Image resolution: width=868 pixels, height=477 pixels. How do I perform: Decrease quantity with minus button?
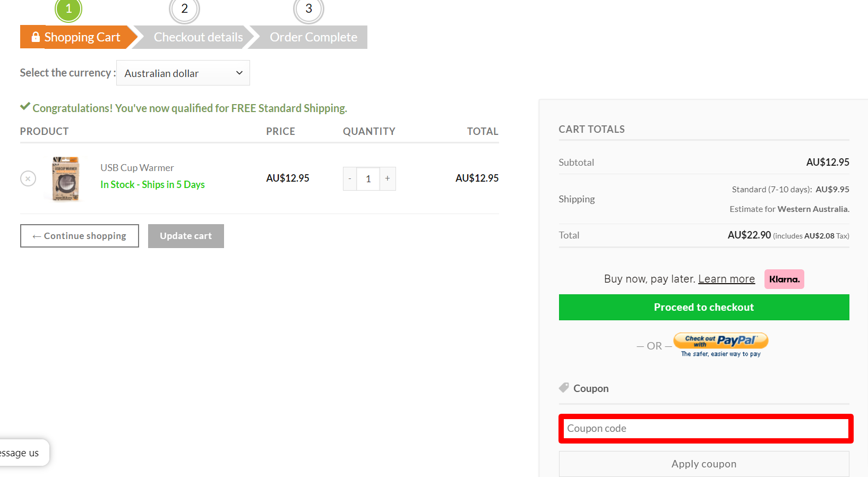click(x=350, y=178)
